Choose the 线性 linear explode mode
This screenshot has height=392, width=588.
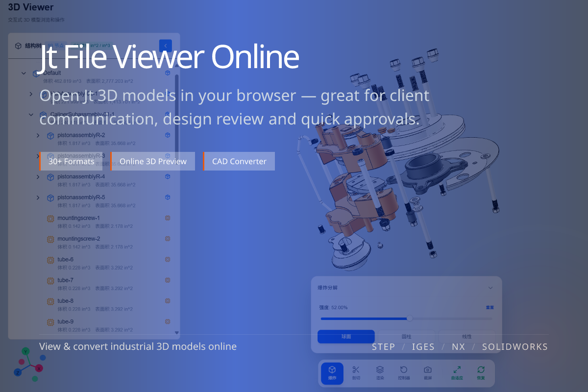(x=467, y=337)
